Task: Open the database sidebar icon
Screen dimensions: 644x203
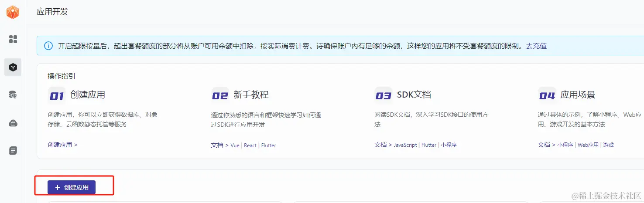Action: coord(13,95)
